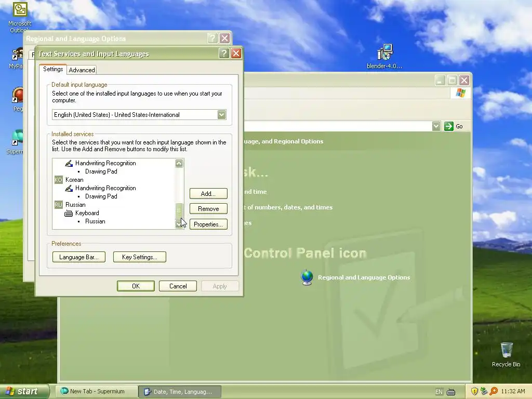Switch to New Tab - Supermium taskbar button
Image resolution: width=532 pixels, height=399 pixels.
click(x=97, y=392)
